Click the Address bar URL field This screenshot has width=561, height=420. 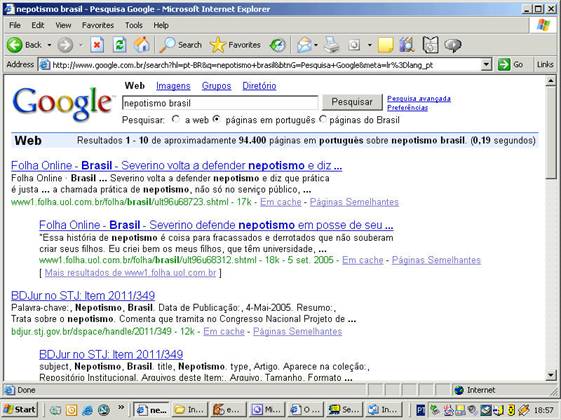266,65
